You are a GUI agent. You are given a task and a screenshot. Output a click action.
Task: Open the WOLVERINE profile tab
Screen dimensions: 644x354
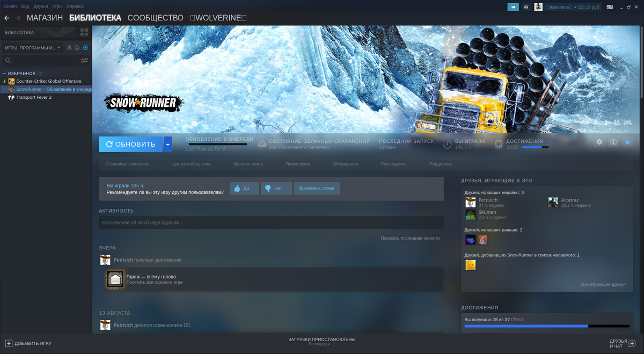[218, 18]
